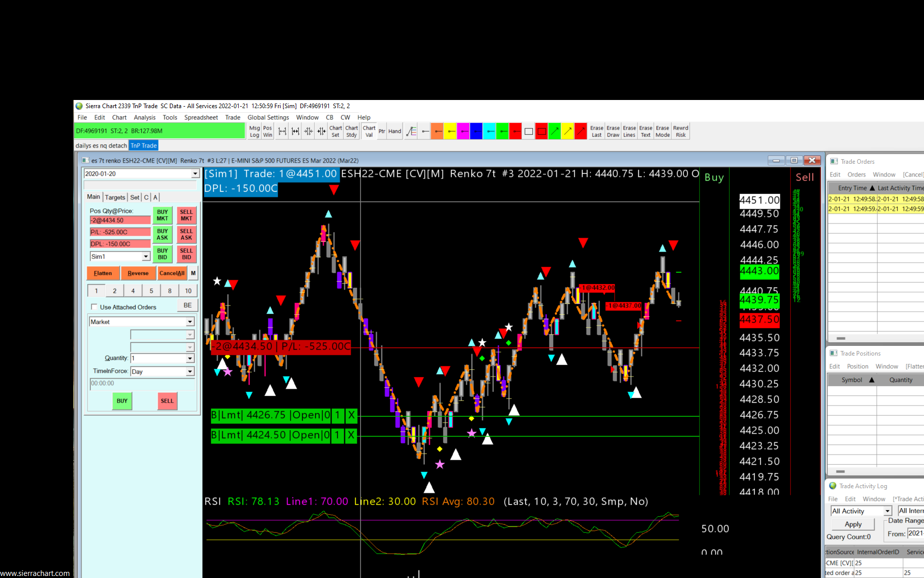The image size is (924, 578).
Task: Select the cyan horizontal line tool
Action: click(x=490, y=131)
